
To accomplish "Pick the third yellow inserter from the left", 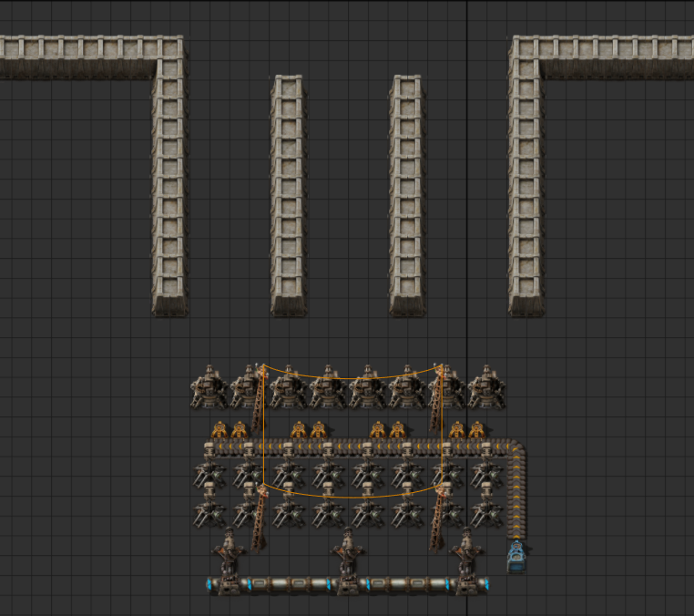I will (x=299, y=429).
